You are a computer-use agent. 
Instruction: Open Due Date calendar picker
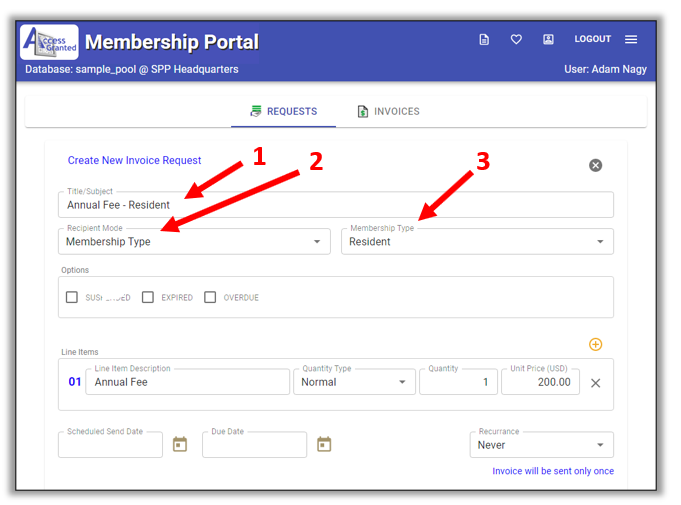pyautogui.click(x=324, y=444)
